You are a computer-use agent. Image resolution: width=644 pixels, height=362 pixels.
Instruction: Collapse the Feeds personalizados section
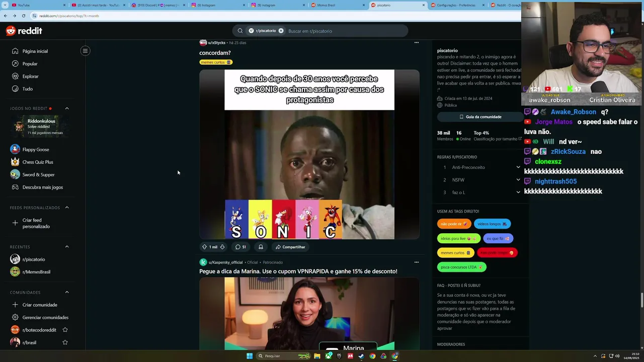(67, 208)
